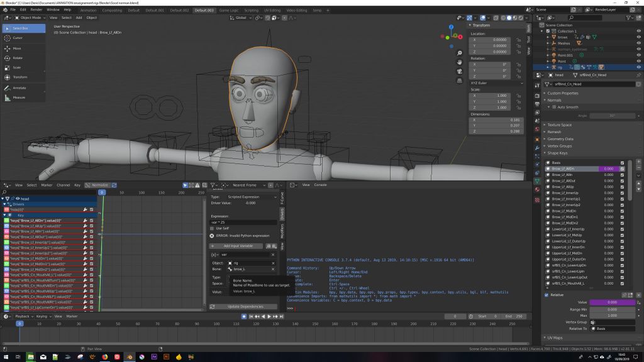Screen dimensions: 644x362
Task: Switch to the Animation workspace tab
Action: click(88, 10)
